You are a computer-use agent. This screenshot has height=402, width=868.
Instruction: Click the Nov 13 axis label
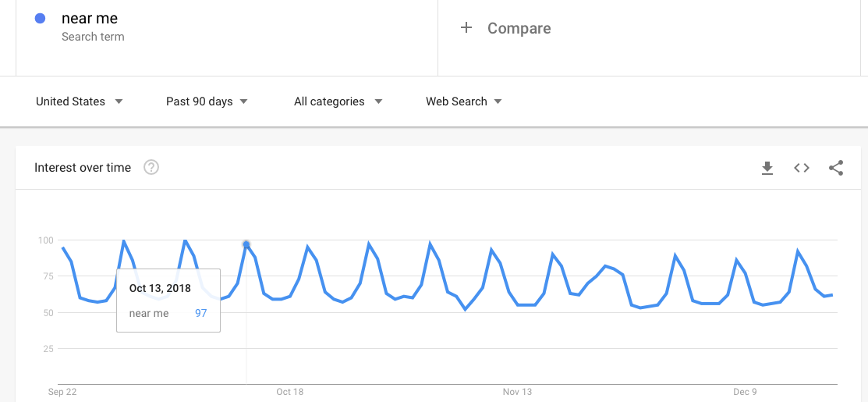coord(517,392)
